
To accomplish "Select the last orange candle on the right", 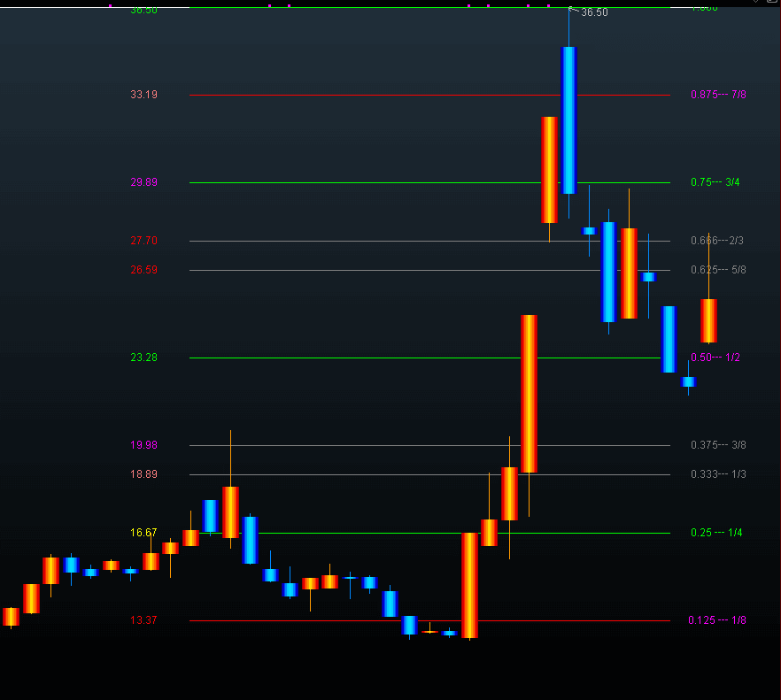I will pos(708,320).
